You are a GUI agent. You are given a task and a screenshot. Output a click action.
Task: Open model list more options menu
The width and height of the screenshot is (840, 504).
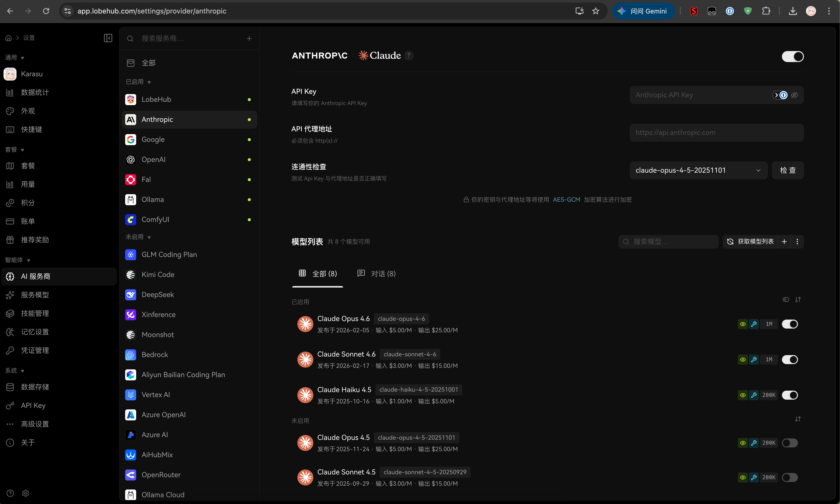tap(797, 242)
